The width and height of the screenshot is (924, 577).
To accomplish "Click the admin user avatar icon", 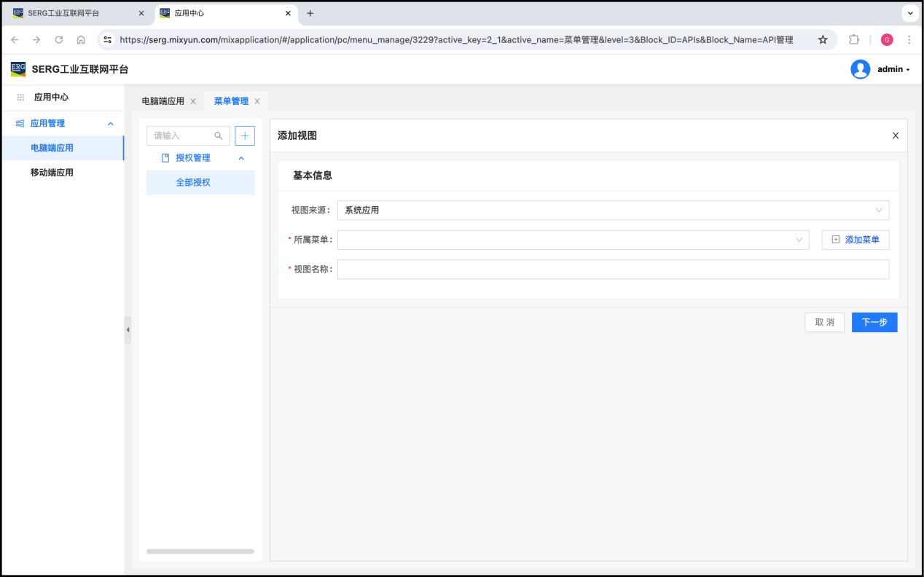I will [x=860, y=69].
